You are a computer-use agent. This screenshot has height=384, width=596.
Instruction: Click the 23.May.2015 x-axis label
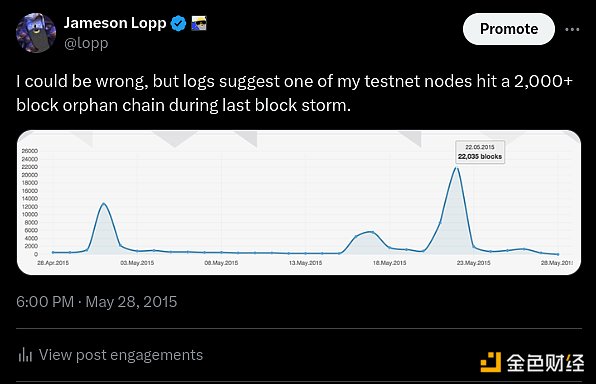474,263
